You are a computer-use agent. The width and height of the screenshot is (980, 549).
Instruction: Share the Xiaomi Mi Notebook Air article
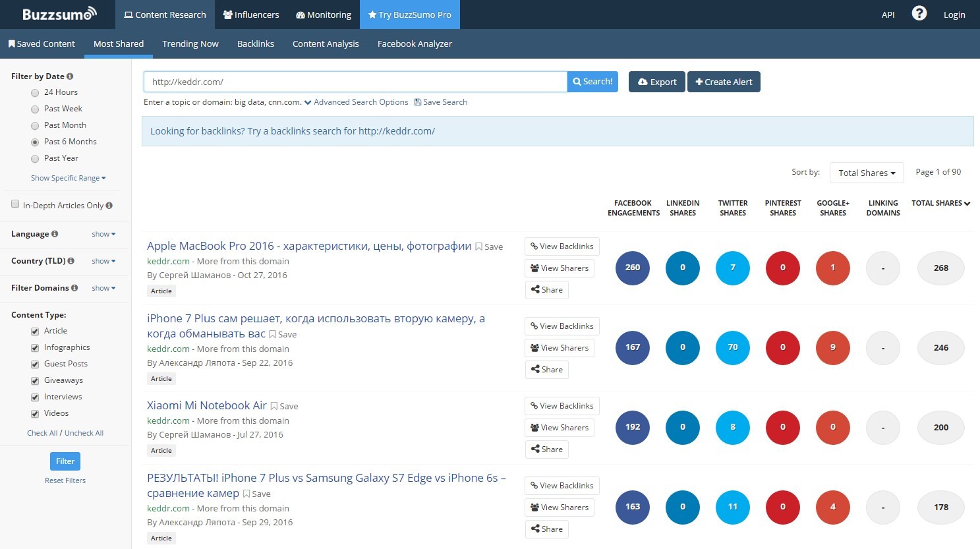547,449
